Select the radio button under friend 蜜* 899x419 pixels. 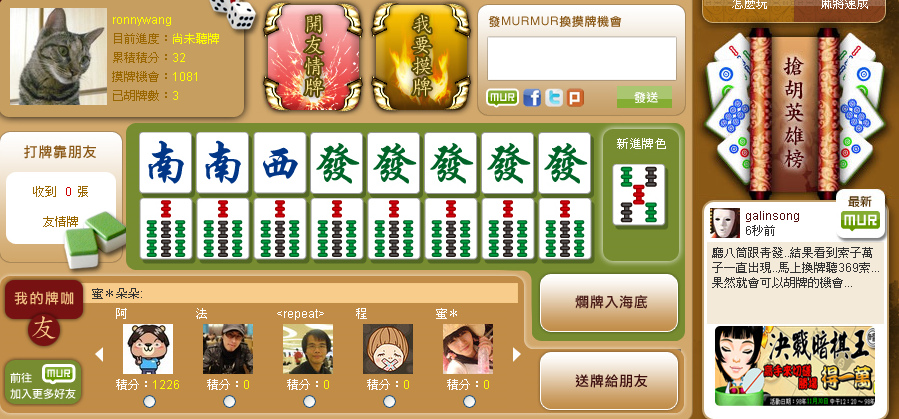469,402
